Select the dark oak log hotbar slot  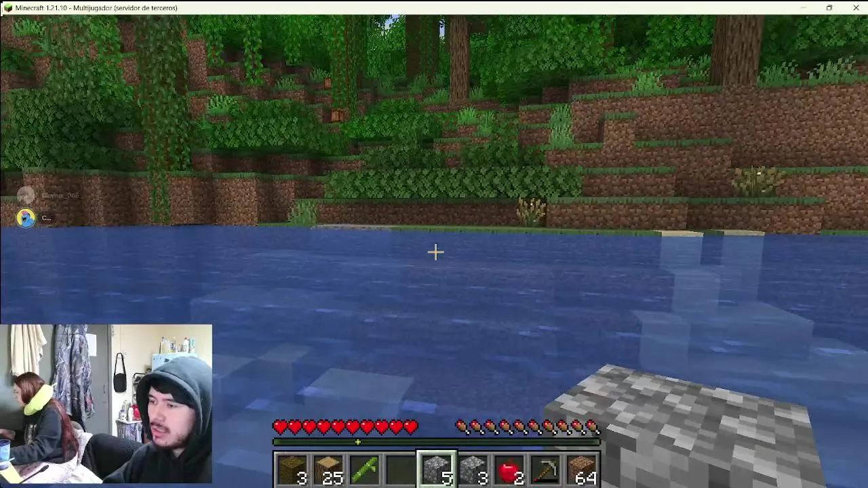[291, 470]
